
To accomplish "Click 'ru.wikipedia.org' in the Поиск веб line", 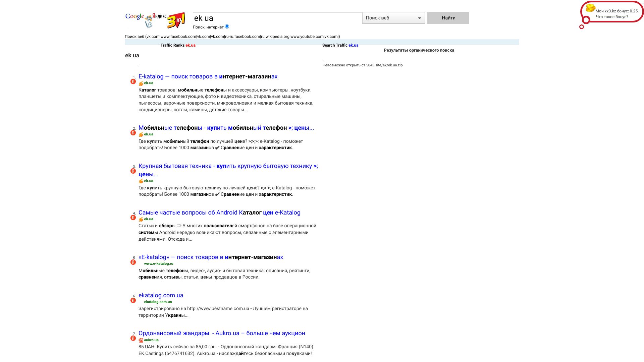I will point(275,37).
